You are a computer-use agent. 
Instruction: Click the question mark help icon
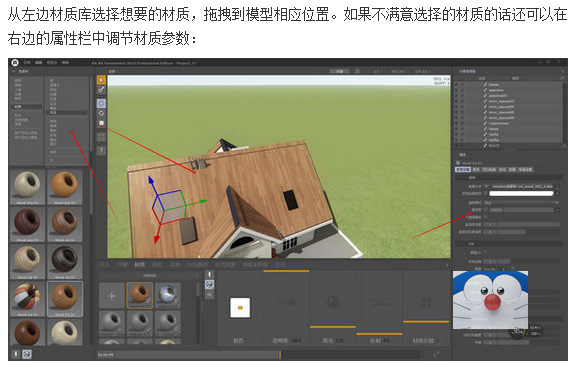101,150
